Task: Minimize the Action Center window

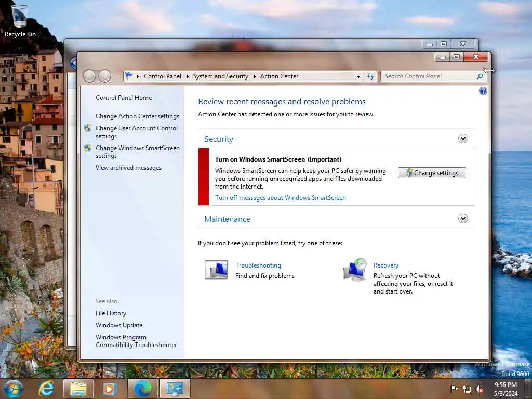Action: [x=443, y=57]
